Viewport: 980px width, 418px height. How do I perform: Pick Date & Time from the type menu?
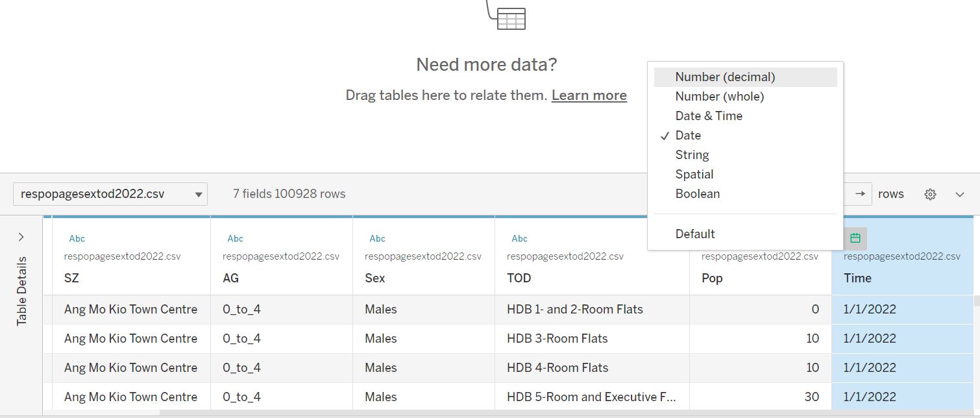pyautogui.click(x=709, y=116)
